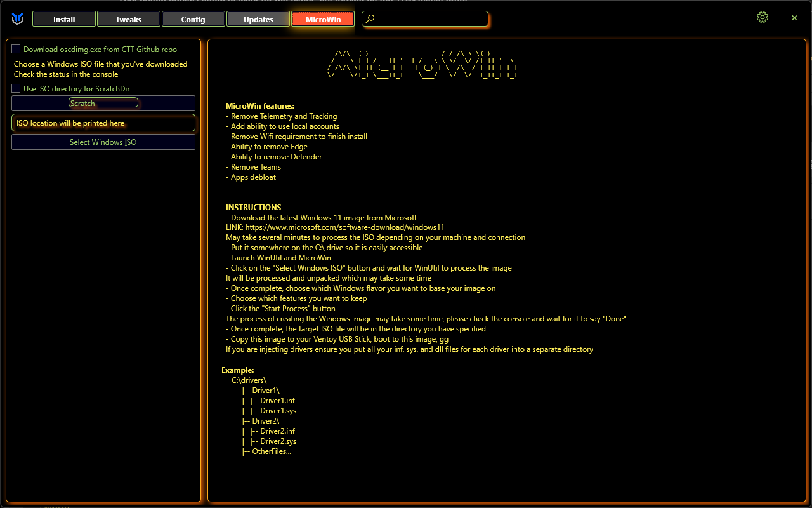
Task: Switch to the Install tab
Action: coord(64,19)
